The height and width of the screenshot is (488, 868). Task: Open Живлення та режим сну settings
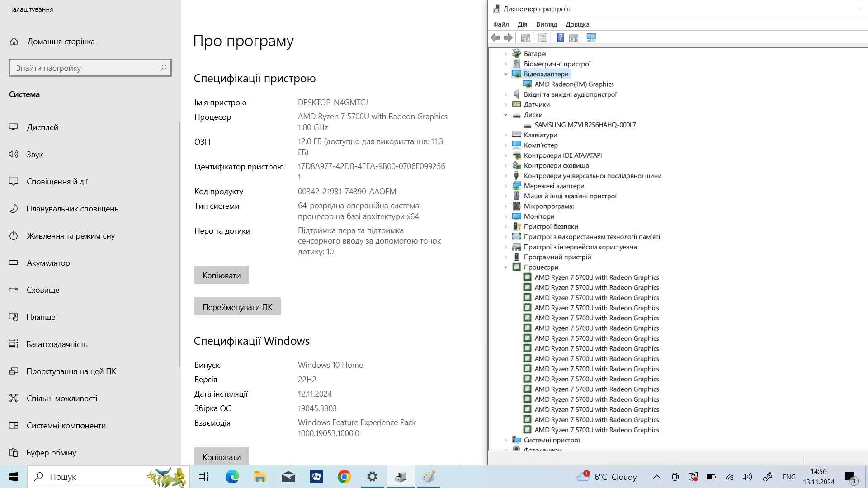[x=90, y=236]
